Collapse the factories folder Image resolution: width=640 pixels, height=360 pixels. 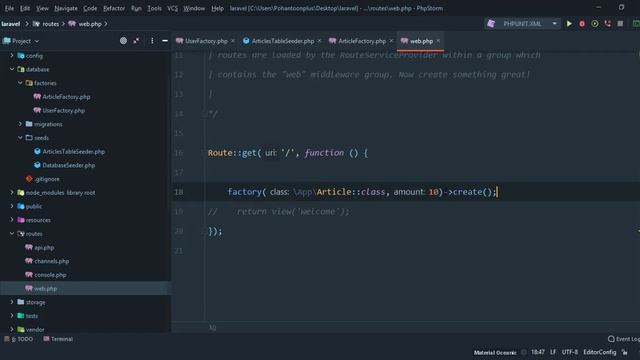pyautogui.click(x=20, y=83)
